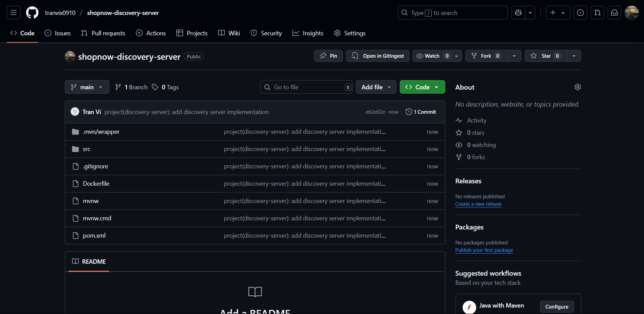
Task: Open the About section settings gear
Action: click(577, 87)
